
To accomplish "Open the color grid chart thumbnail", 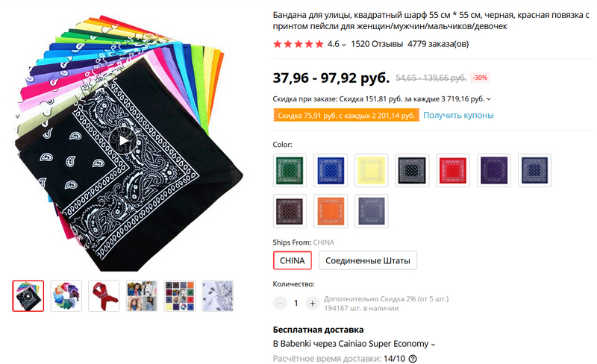I will (x=180, y=296).
